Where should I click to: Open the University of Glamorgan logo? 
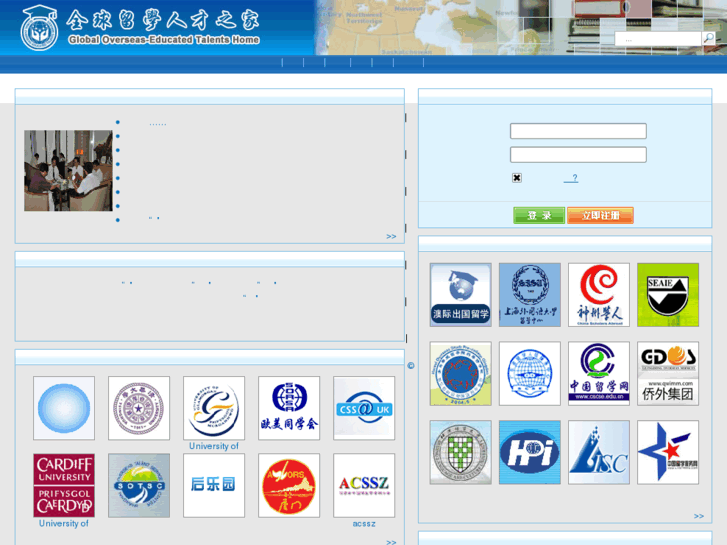pyautogui.click(x=214, y=408)
